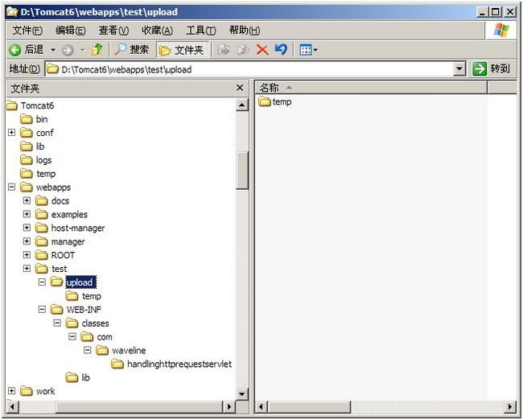Open the Edit (编辑) menu
The width and height of the screenshot is (523, 420).
pyautogui.click(x=70, y=31)
